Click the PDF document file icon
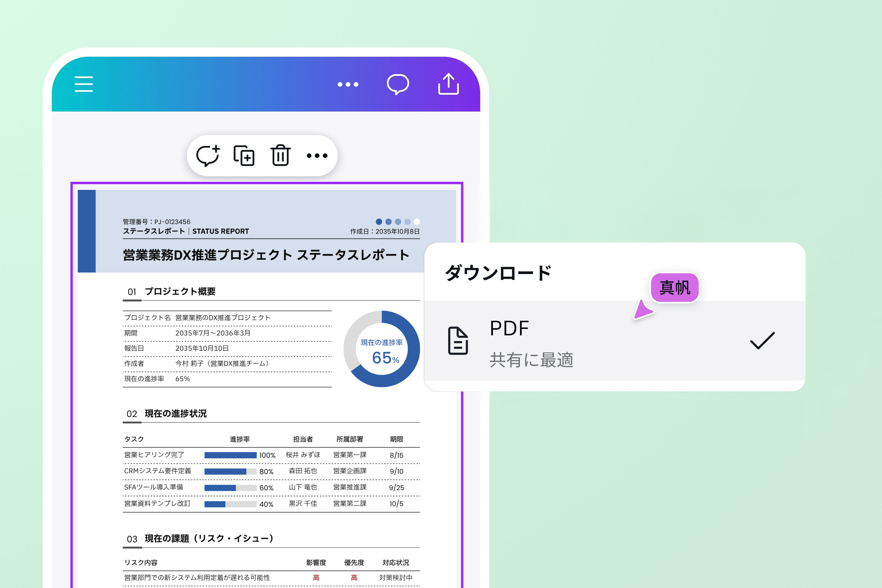The image size is (882, 588). 458,341
